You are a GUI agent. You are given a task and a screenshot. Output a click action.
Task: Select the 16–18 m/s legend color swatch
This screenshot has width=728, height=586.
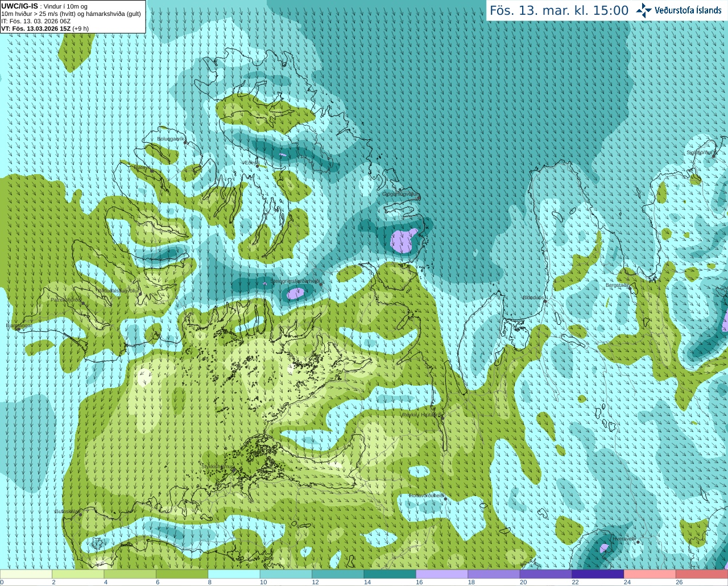(x=442, y=574)
